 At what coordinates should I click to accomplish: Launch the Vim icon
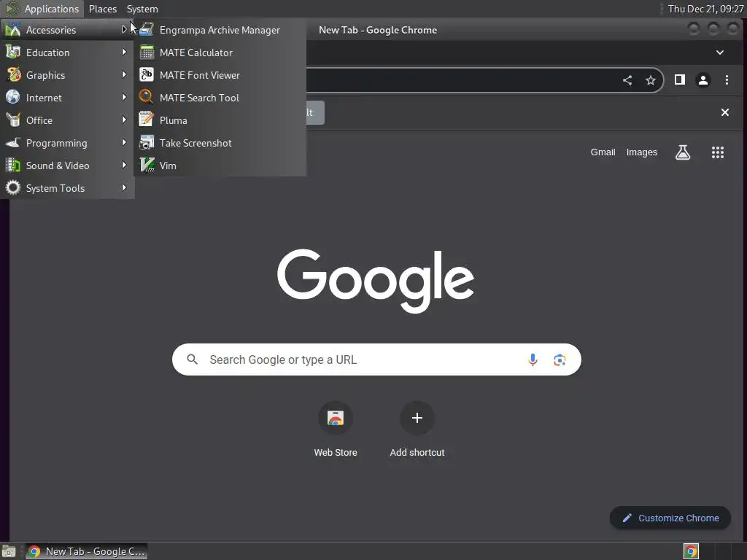point(146,166)
